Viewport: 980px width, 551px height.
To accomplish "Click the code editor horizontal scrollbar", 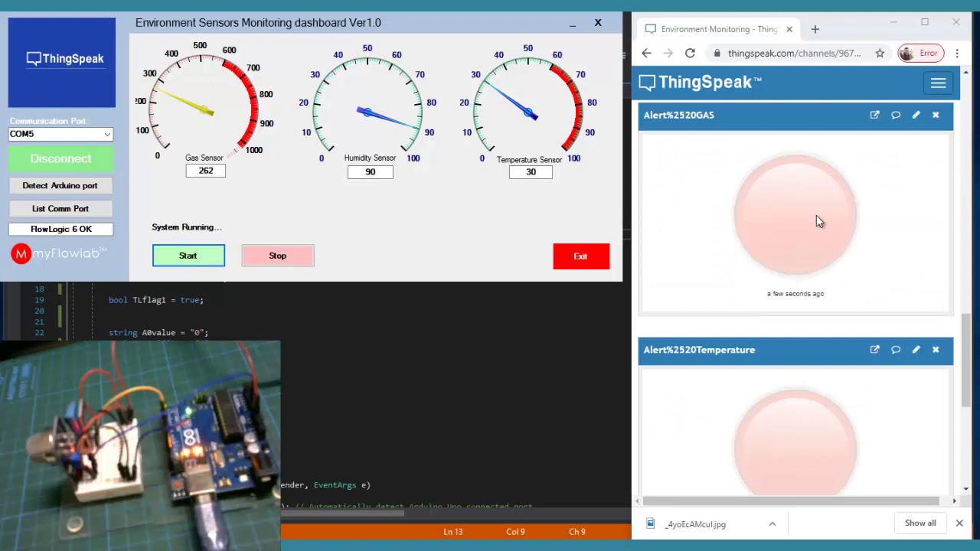I will point(342,513).
